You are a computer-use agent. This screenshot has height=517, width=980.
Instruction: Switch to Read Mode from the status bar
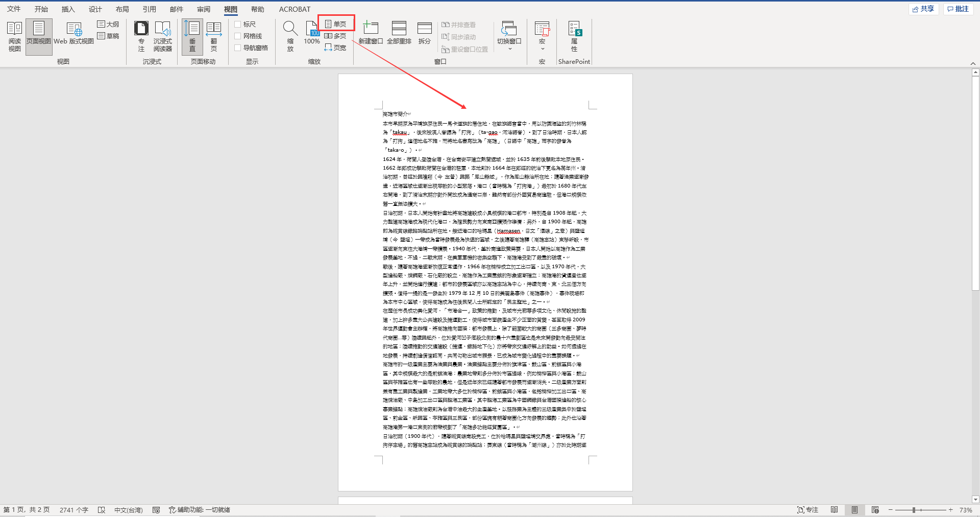pyautogui.click(x=834, y=510)
